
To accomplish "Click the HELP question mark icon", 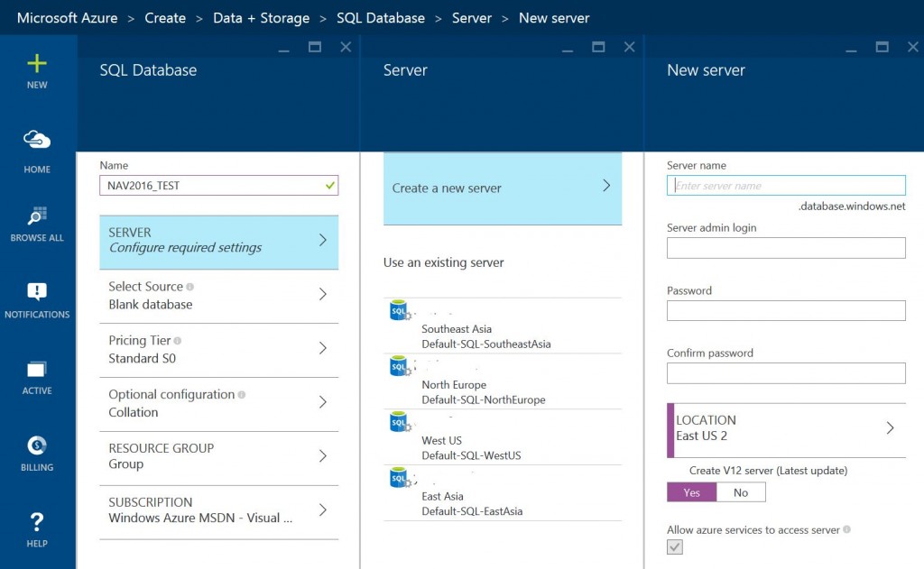I will pyautogui.click(x=37, y=521).
